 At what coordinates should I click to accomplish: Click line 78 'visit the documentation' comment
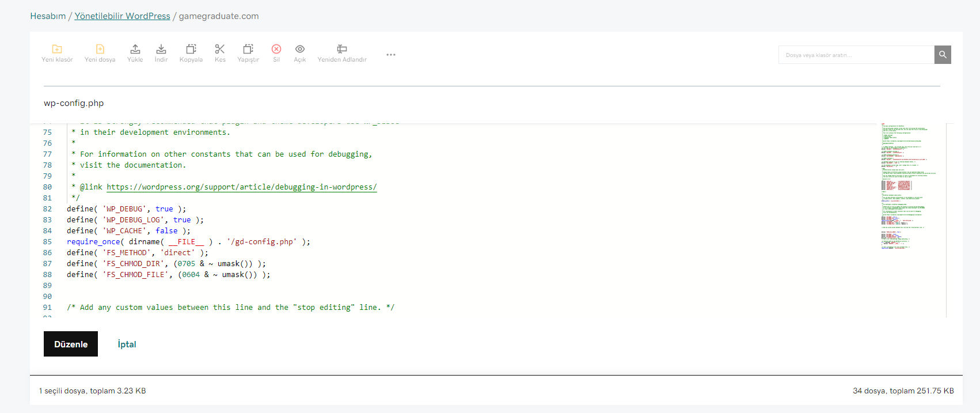tap(128, 165)
